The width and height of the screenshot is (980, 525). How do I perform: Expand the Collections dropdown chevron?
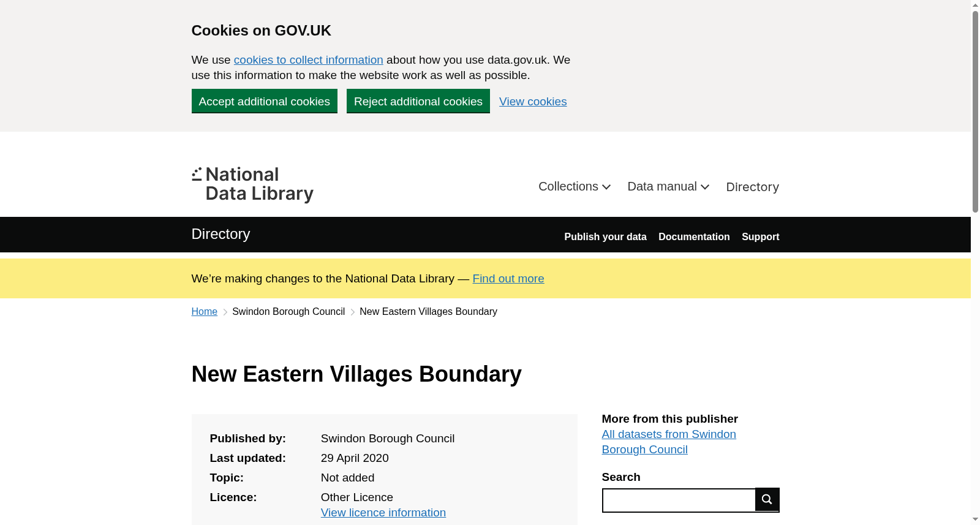pyautogui.click(x=606, y=187)
